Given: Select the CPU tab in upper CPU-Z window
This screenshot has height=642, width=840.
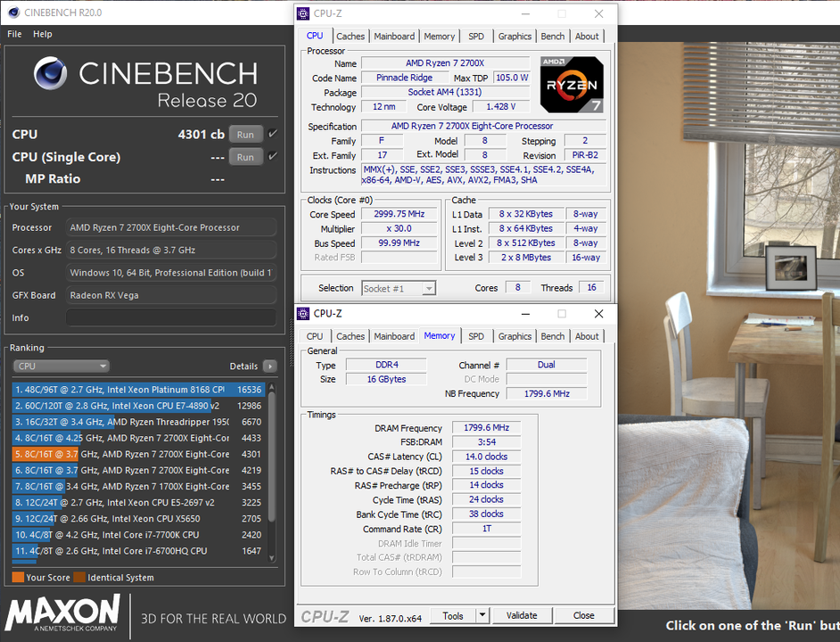Looking at the screenshot, I should (315, 36).
